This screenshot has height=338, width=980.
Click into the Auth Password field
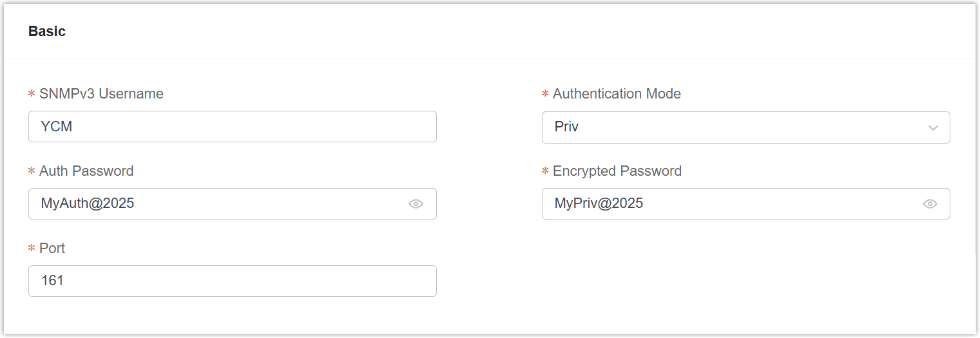[x=258, y=204]
